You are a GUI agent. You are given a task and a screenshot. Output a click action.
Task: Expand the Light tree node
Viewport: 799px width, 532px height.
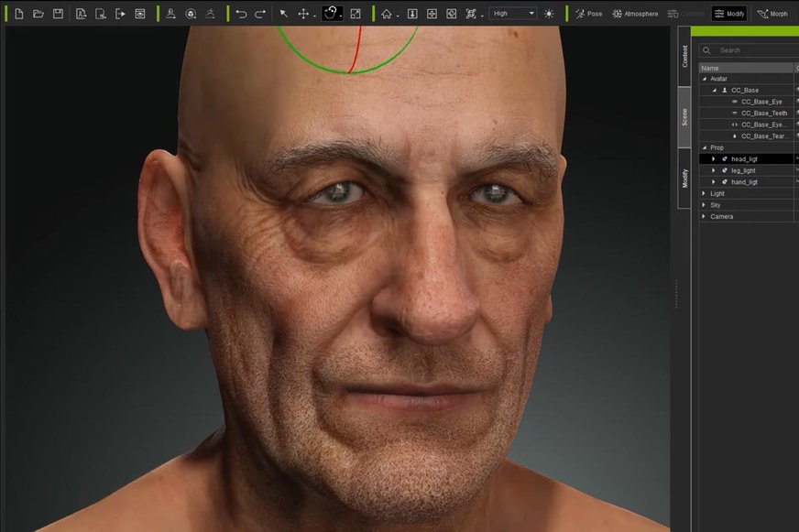[x=704, y=193]
